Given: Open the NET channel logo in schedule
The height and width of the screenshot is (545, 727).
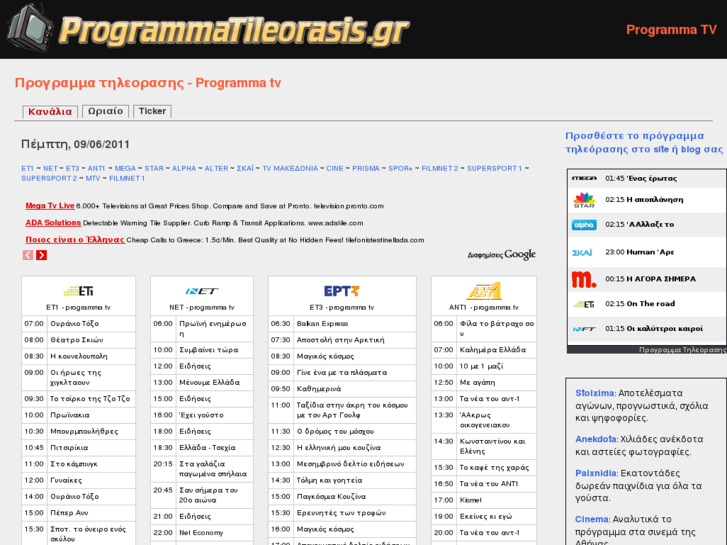Looking at the screenshot, I should (x=202, y=291).
